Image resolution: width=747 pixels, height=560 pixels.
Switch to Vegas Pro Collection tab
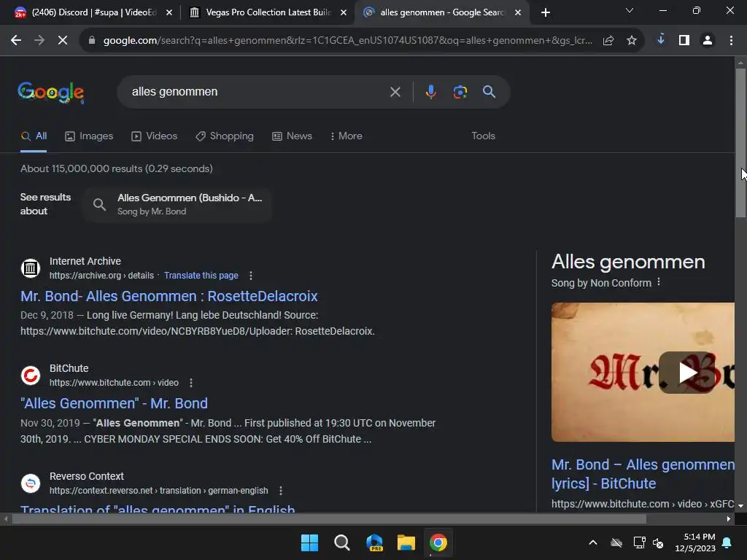(x=267, y=12)
